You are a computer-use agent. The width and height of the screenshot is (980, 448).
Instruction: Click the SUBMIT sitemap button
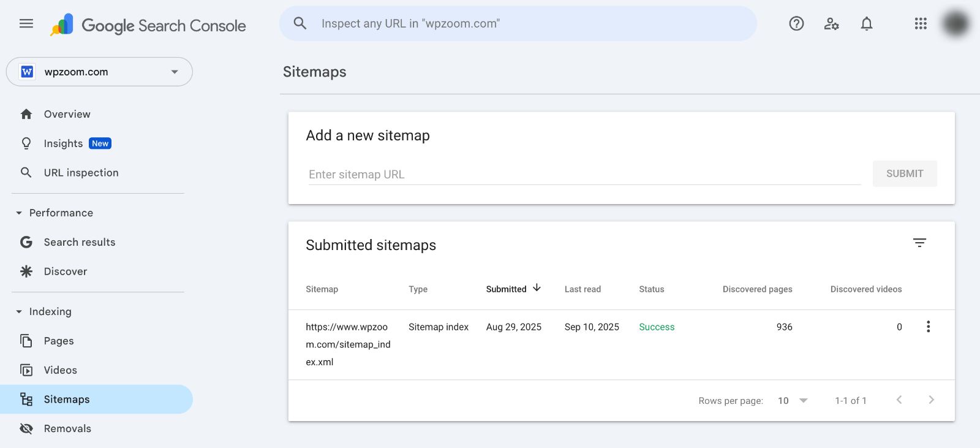point(905,174)
